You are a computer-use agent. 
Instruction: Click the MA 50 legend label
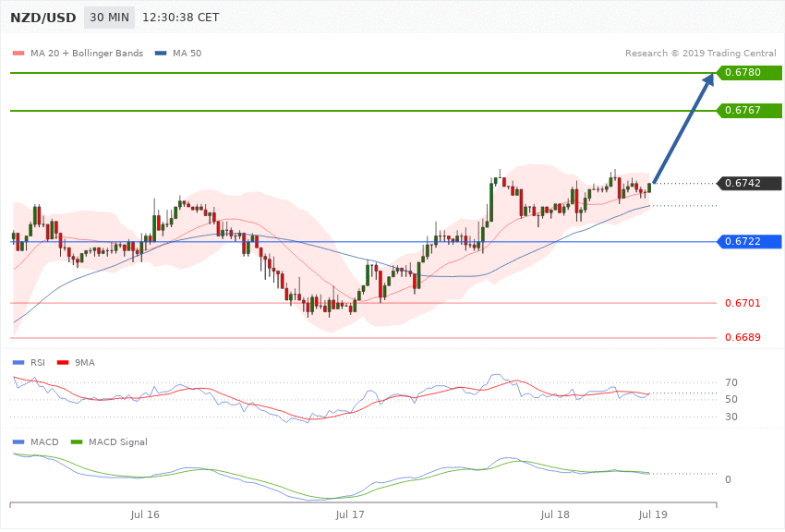[187, 53]
